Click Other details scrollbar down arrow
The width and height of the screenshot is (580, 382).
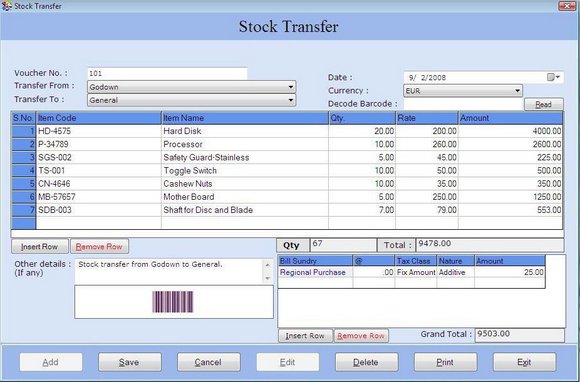(268, 278)
